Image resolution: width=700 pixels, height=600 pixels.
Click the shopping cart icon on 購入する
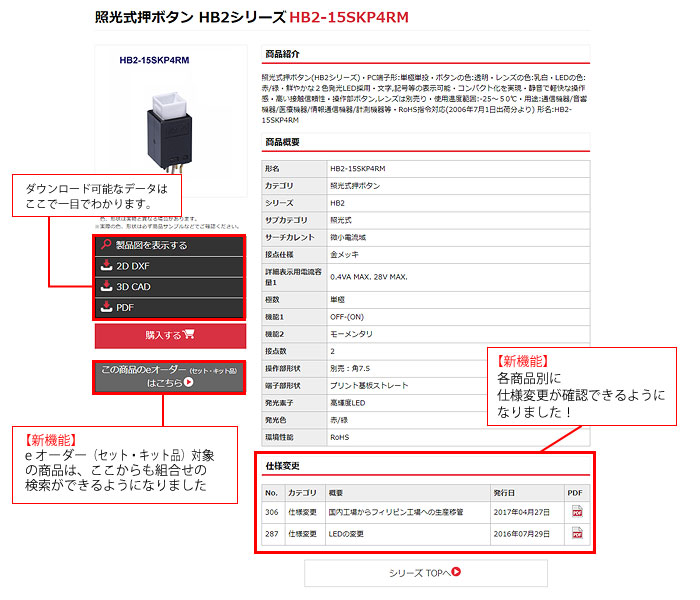point(188,334)
